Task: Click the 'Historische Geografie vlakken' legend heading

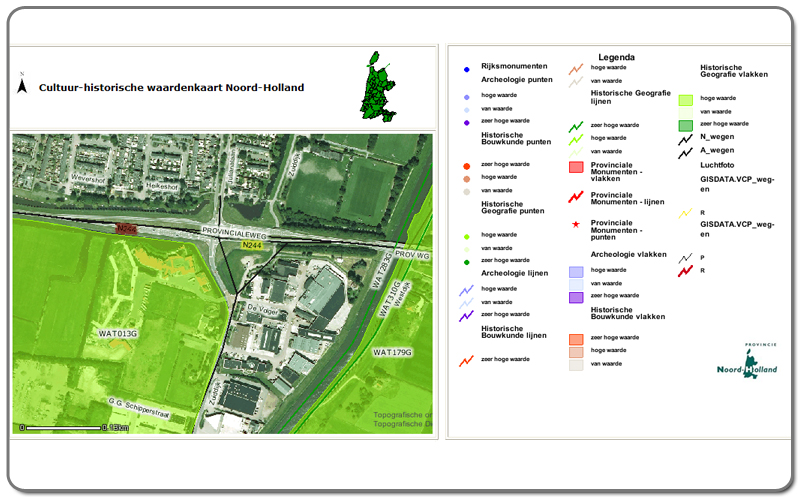Action: (734, 71)
